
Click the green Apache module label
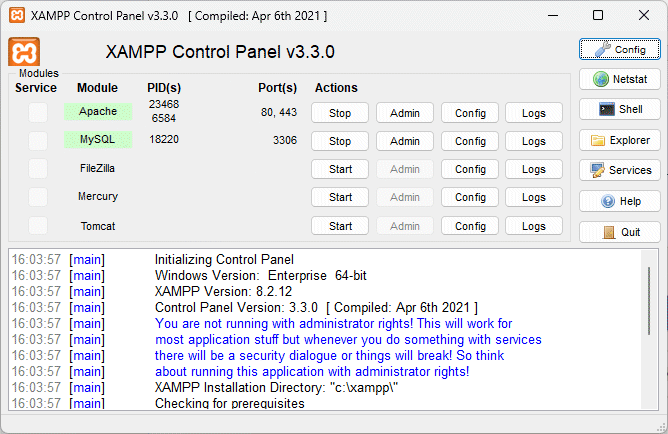98,112
